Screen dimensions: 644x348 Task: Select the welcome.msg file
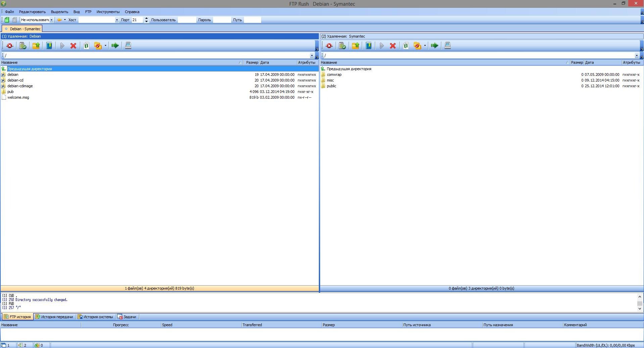coord(18,97)
